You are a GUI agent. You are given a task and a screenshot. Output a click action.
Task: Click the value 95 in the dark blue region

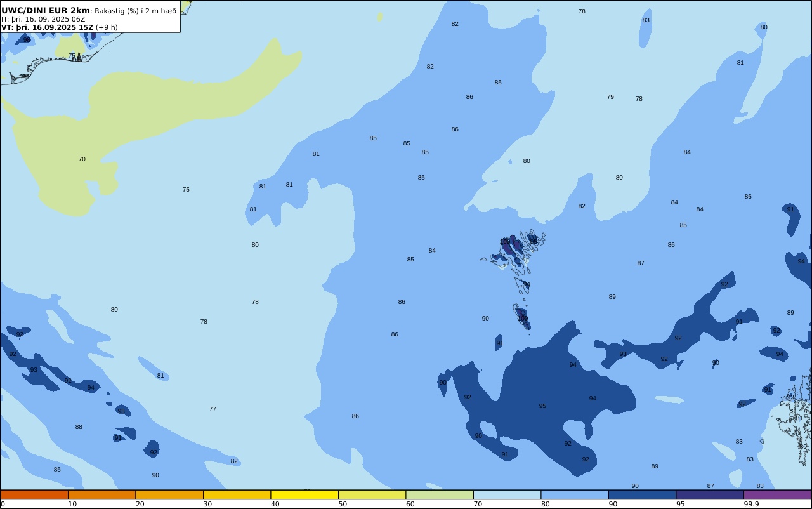[542, 406]
